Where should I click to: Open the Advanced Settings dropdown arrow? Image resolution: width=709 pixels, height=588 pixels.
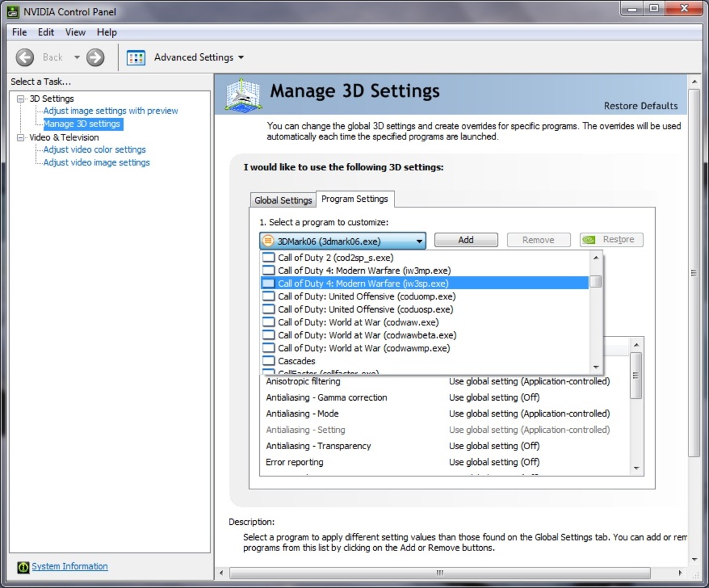241,58
